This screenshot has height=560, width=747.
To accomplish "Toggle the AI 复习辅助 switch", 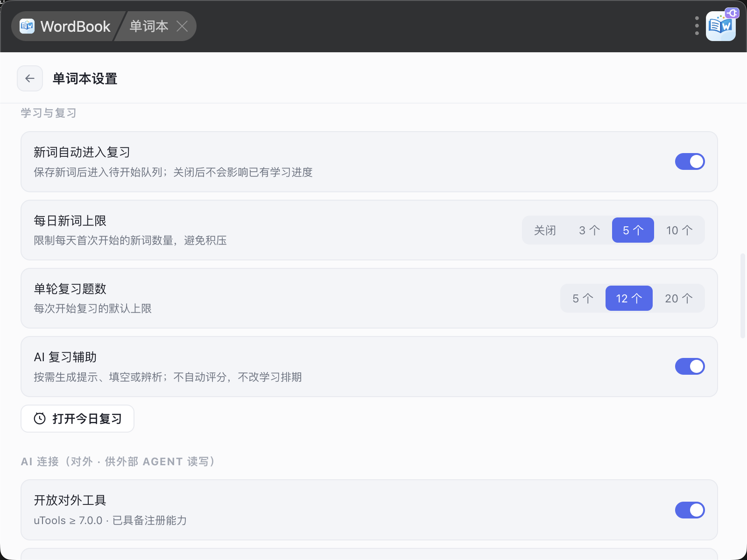I will (x=690, y=366).
